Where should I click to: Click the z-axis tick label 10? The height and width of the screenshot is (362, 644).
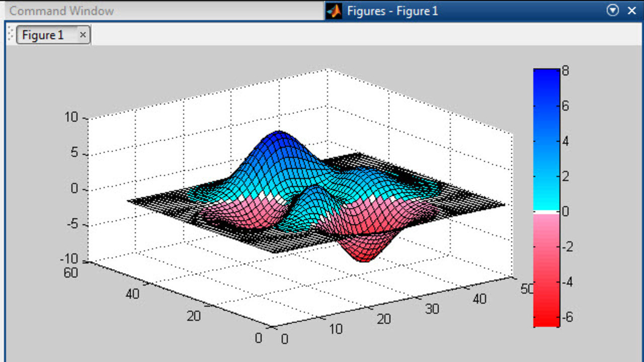71,118
